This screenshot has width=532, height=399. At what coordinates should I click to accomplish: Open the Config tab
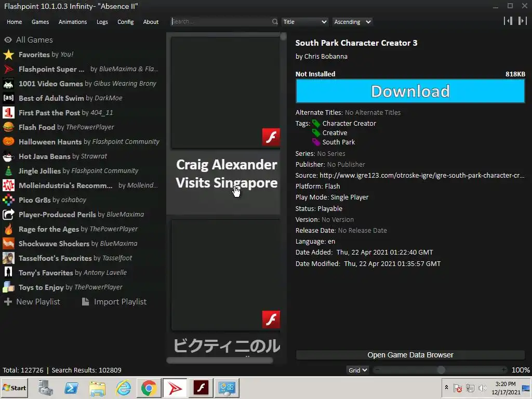(126, 22)
